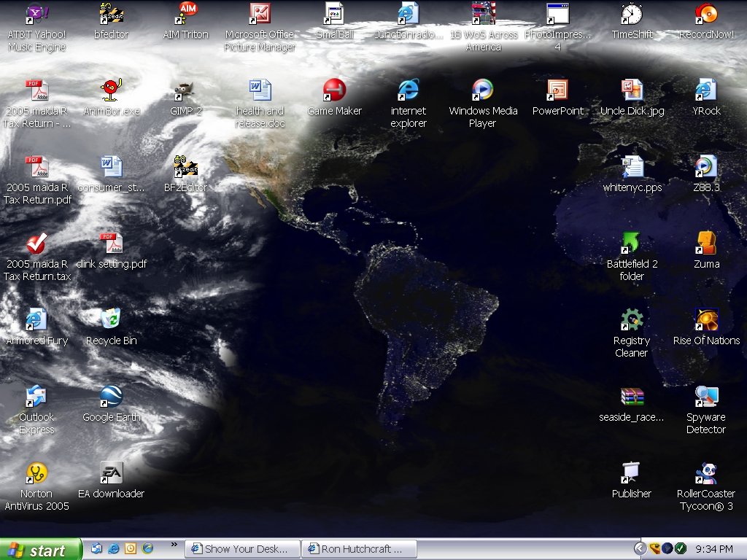The width and height of the screenshot is (747, 560).
Task: Select the Registry Cleaner icon
Action: [x=631, y=321]
